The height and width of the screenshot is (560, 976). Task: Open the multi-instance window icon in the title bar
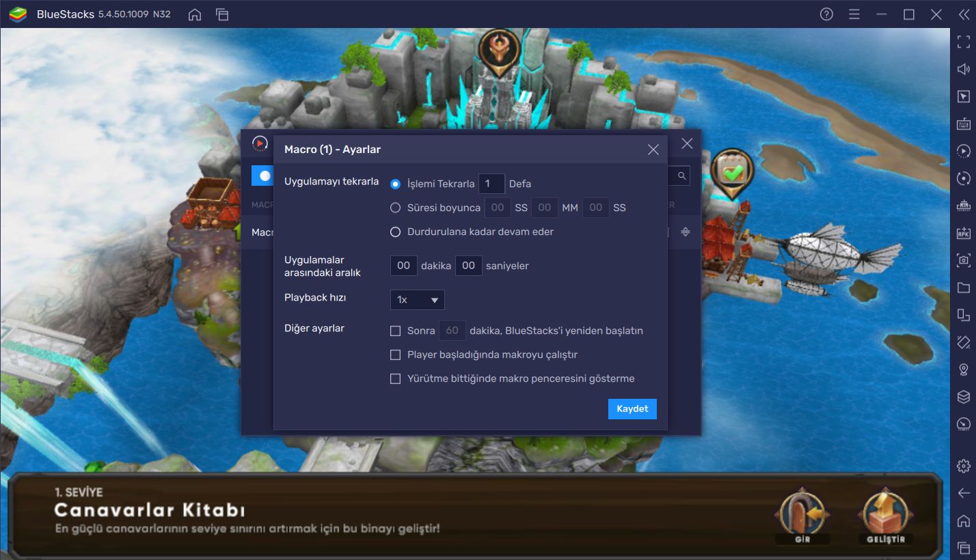point(222,14)
